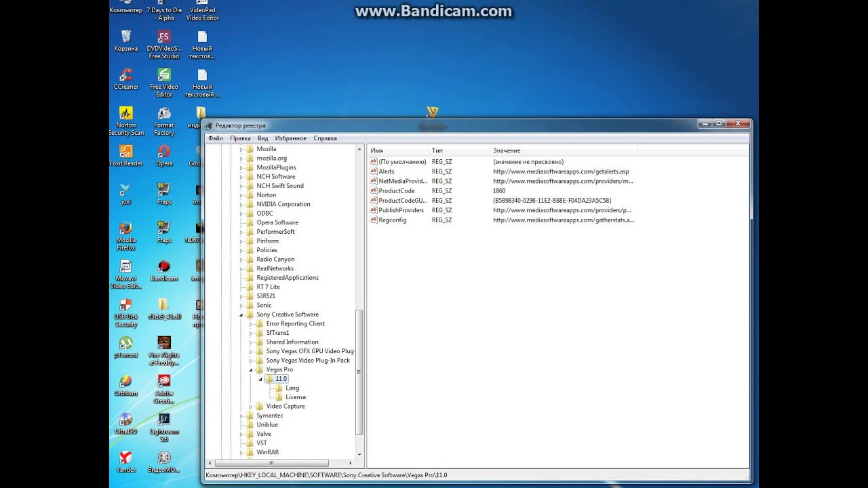Click the Значение column header
This screenshot has height=488, width=868.
(x=564, y=150)
